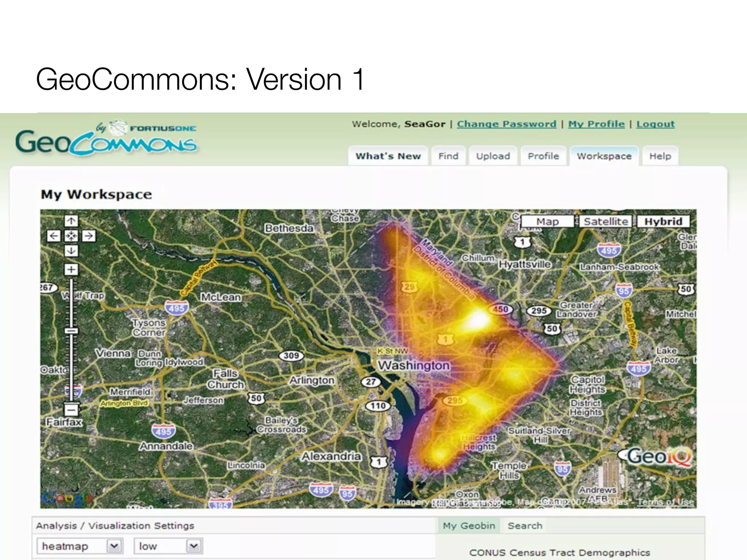747x560 pixels.
Task: Click the 'Alexandria' label on the map
Action: [331, 456]
